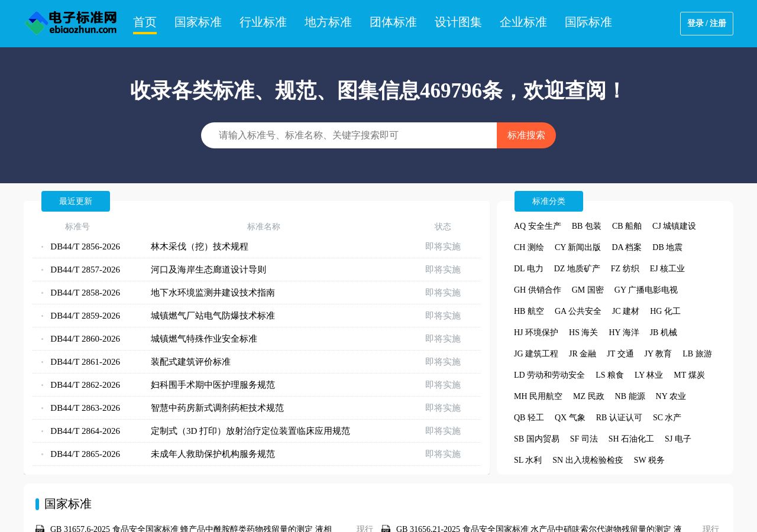This screenshot has height=532, width=757.
Task: Open the NB 能源 category
Action: point(630,397)
